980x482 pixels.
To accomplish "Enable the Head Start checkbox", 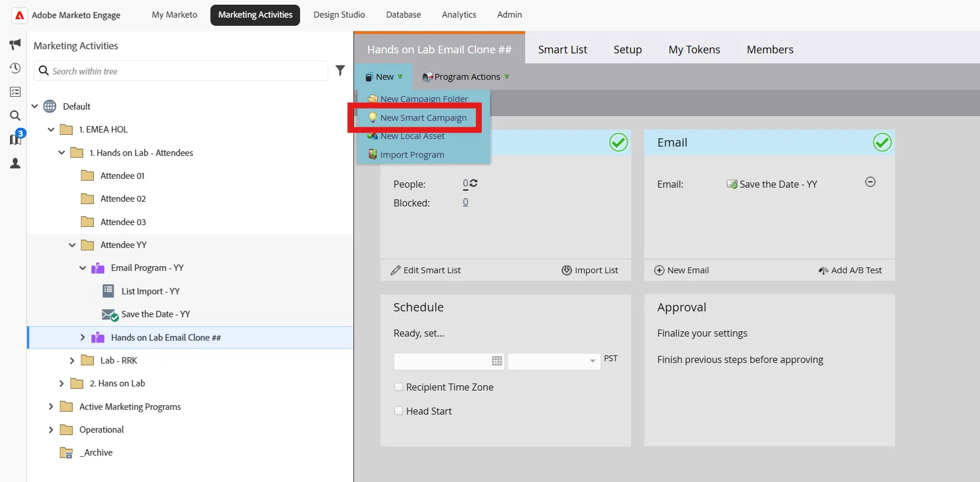I will coord(399,411).
